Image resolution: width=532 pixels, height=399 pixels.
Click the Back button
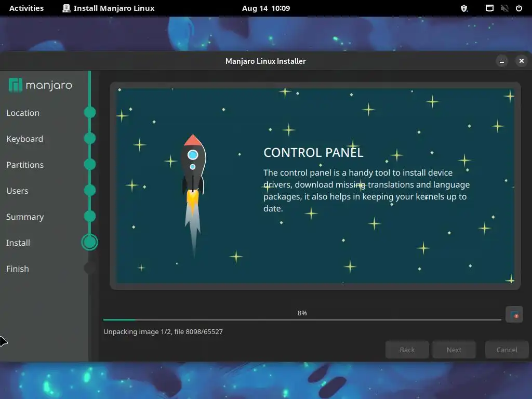pos(407,350)
